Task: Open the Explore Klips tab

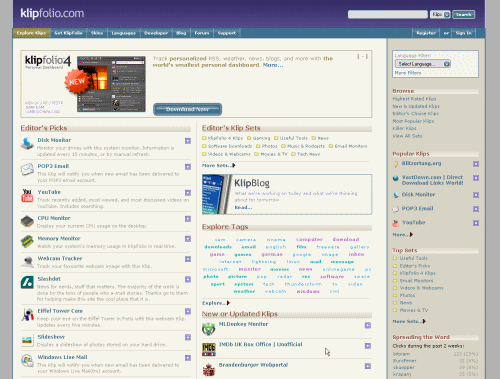Action: click(x=31, y=33)
